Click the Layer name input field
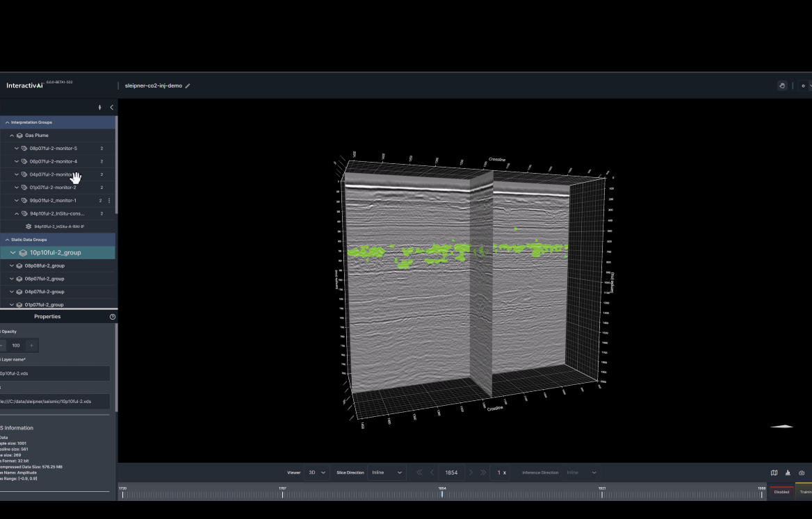This screenshot has height=519, width=812. click(x=54, y=374)
